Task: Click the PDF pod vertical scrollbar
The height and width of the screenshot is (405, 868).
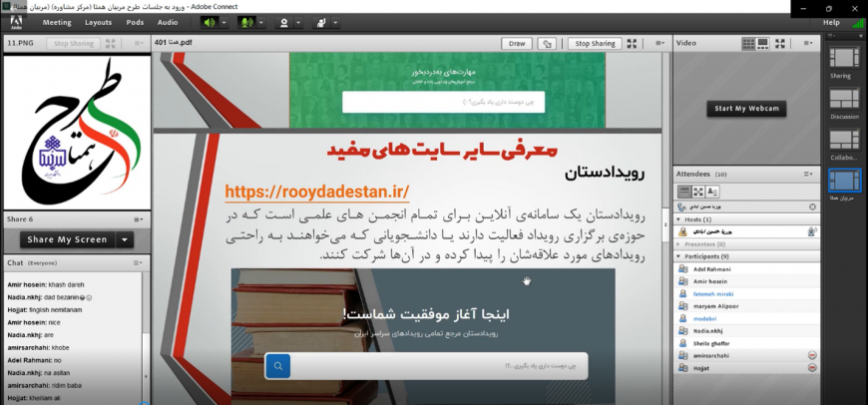Action: [x=666, y=224]
